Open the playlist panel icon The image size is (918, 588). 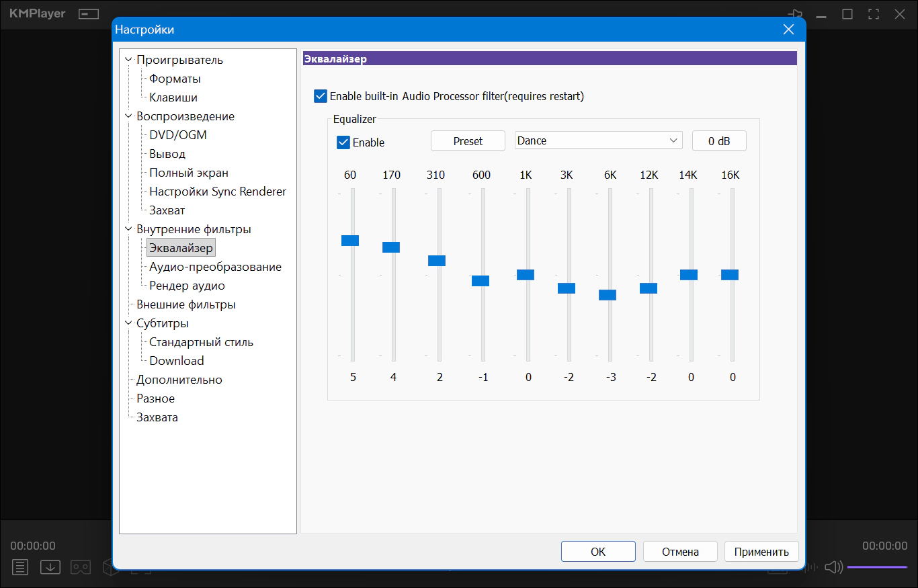point(20,567)
